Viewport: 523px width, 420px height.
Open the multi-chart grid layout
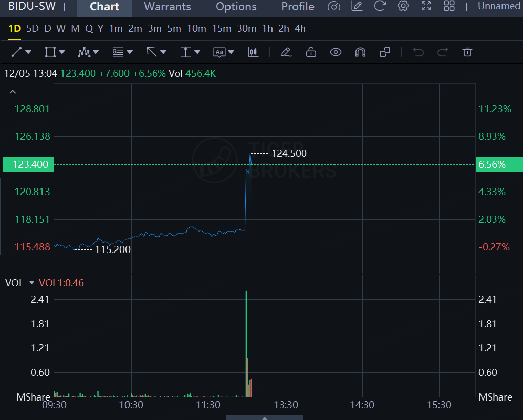click(449, 6)
